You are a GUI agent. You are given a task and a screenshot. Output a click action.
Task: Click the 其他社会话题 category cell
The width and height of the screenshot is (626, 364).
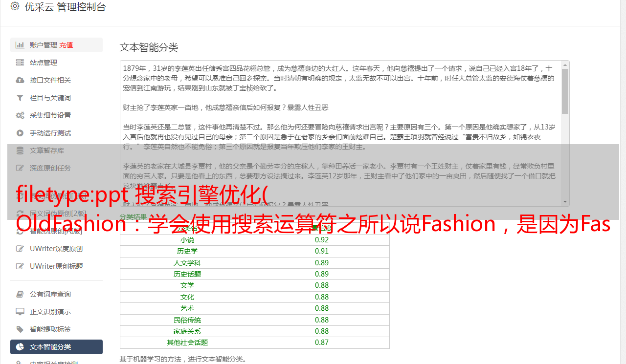(x=187, y=343)
